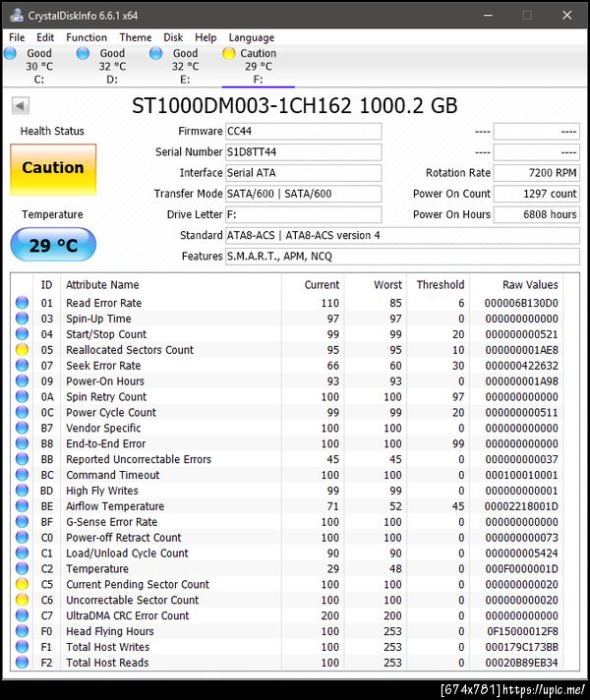Select the E: drive Good status icon
The image size is (590, 700).
point(156,53)
